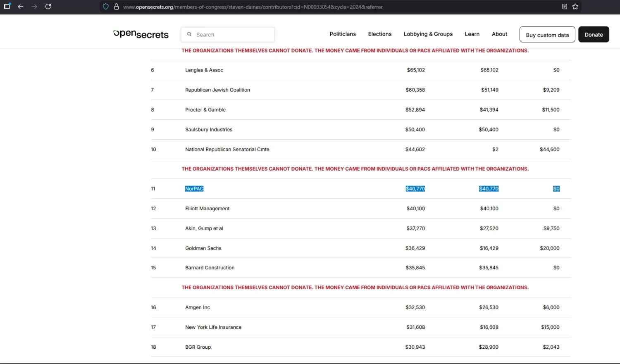Click National Republican Senatorial Cmte total $44,602

415,150
